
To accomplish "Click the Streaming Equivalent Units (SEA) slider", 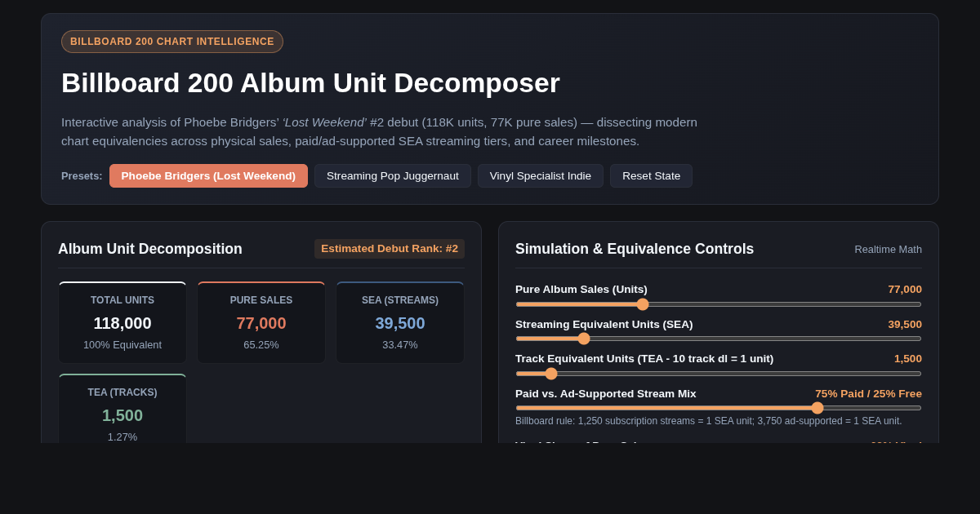I will [719, 339].
